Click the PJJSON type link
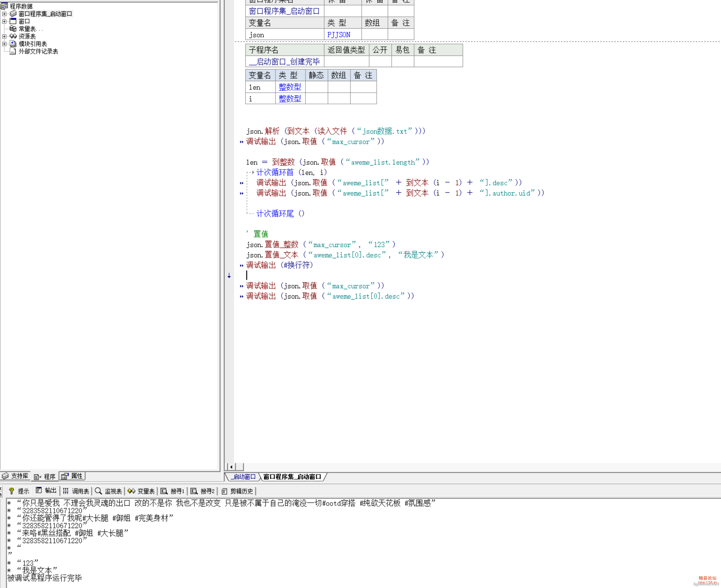This screenshot has height=588, width=721. 339,35
